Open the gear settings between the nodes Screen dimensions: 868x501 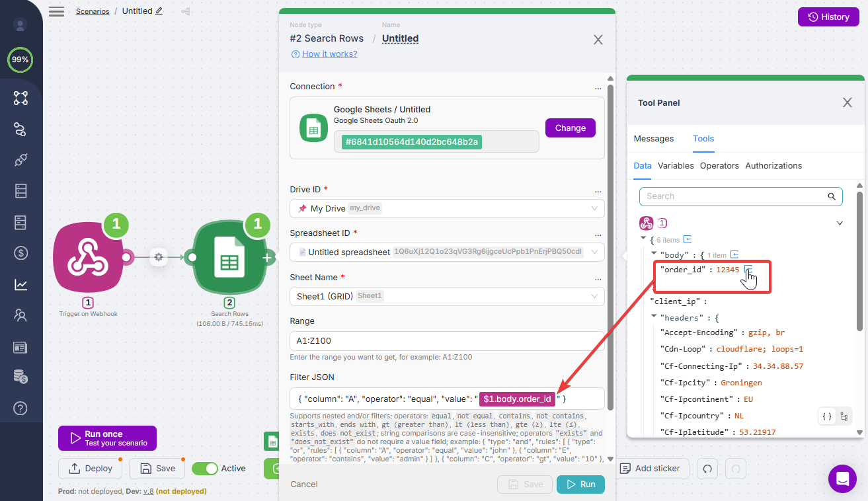click(158, 257)
